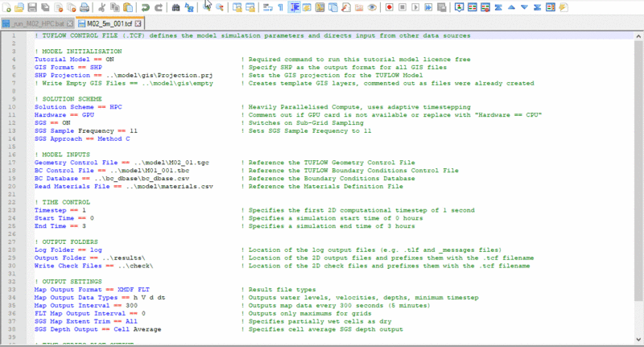Click the Play recorded macro icon

(x=417, y=7)
